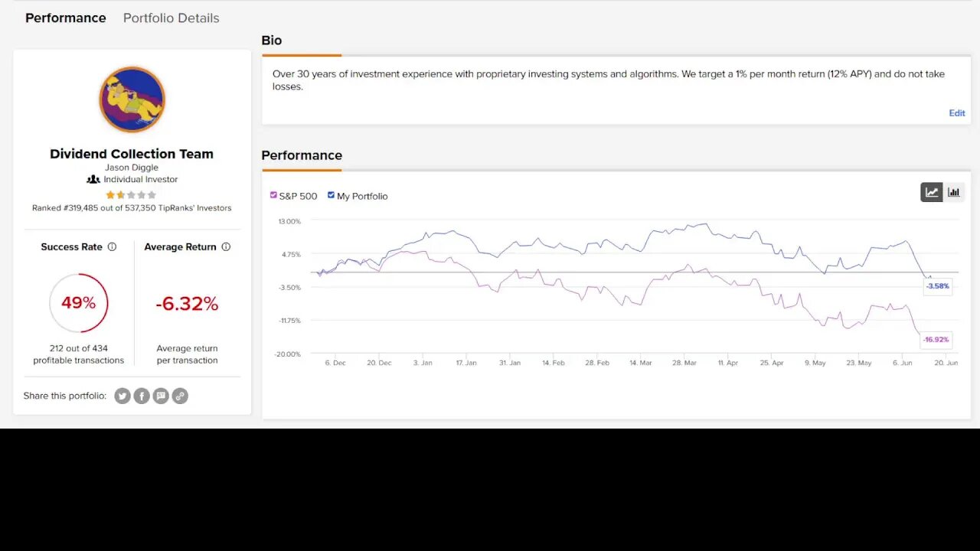Click the -20.00% y-axis label
Viewport: 980px width, 551px height.
[x=289, y=354]
